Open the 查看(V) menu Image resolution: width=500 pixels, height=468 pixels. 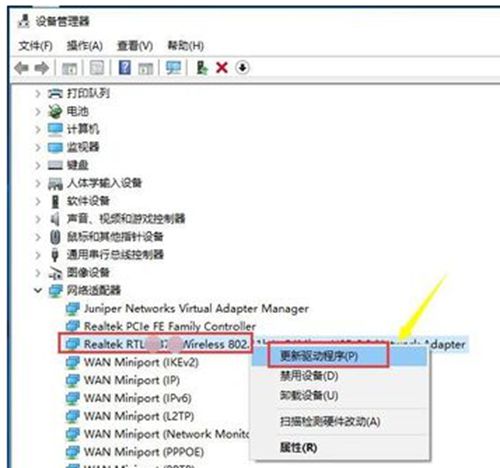click(x=135, y=46)
